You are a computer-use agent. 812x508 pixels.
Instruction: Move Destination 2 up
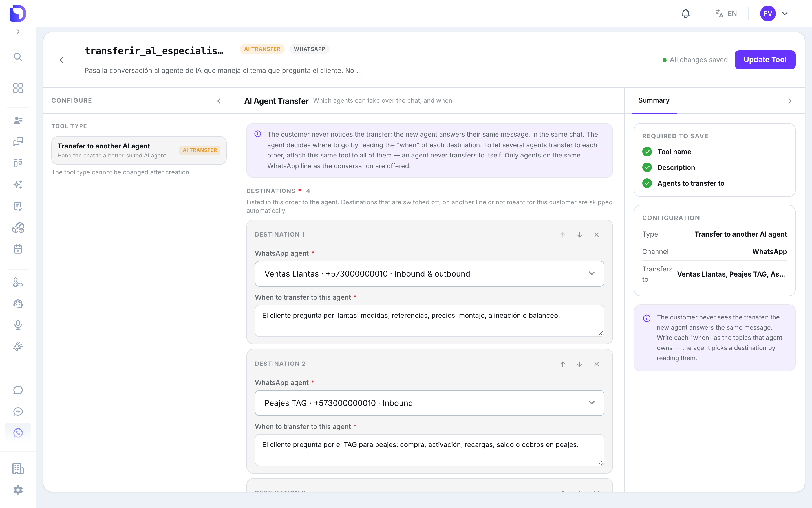[x=563, y=364]
